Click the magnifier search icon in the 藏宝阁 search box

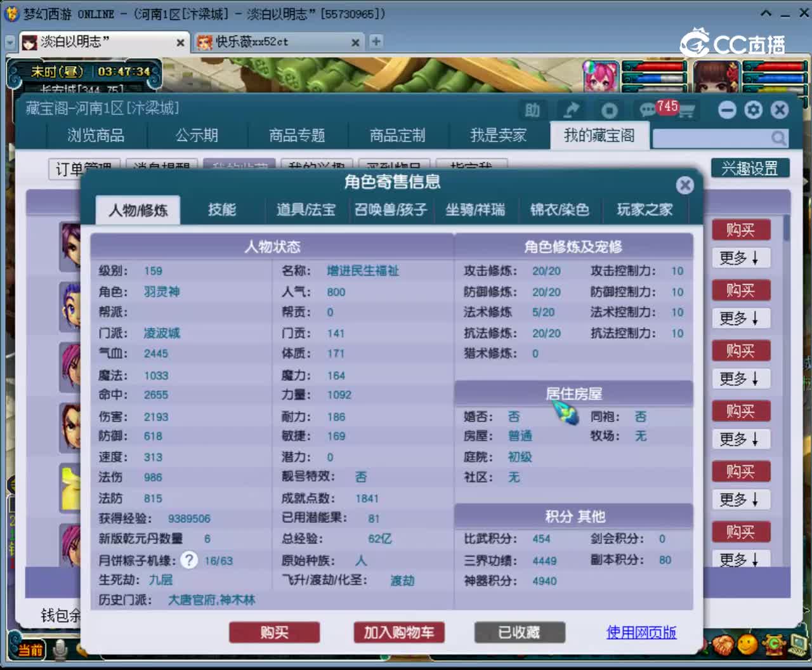[x=778, y=138]
